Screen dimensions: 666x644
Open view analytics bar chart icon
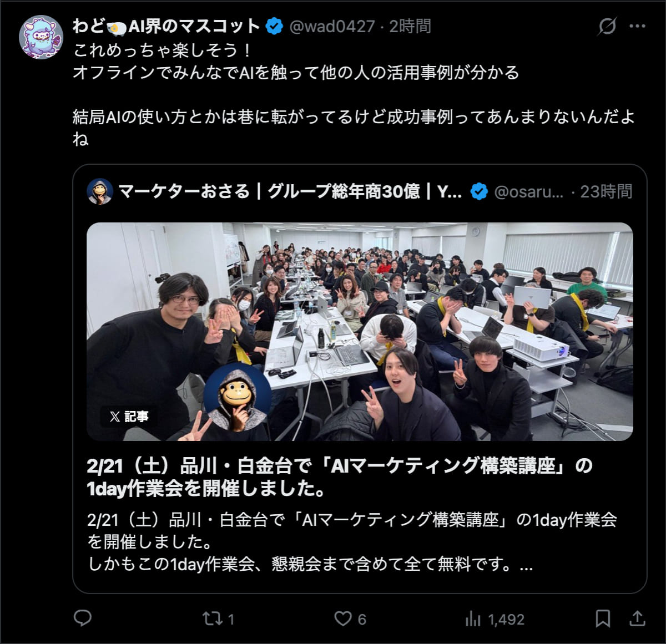[x=473, y=618]
